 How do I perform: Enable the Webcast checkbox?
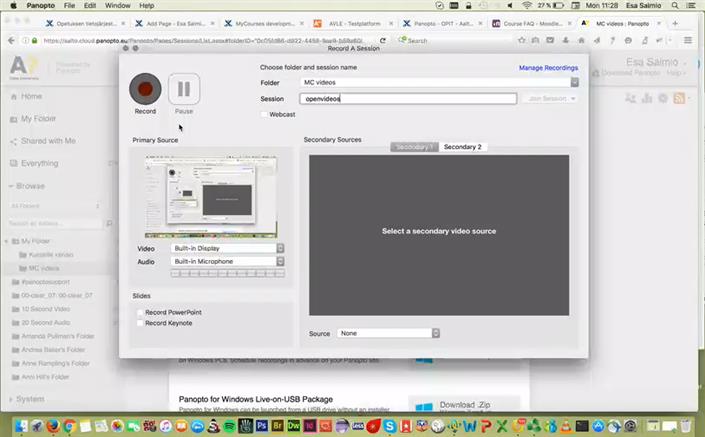pos(264,115)
